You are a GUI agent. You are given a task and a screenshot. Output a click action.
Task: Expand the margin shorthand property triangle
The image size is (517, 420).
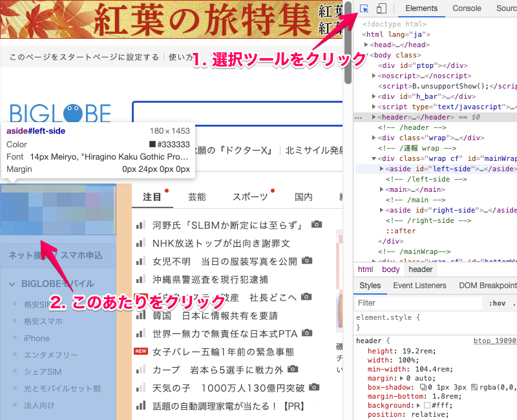[401, 375]
